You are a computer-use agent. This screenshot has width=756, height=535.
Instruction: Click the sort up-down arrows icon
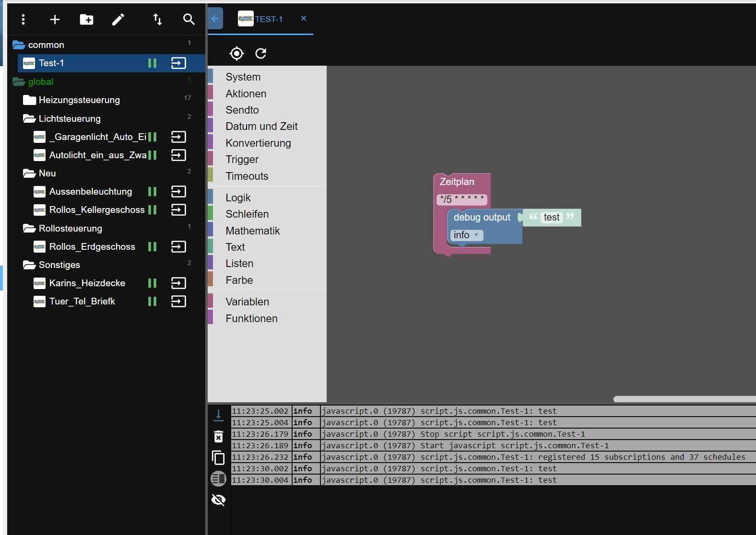[157, 19]
